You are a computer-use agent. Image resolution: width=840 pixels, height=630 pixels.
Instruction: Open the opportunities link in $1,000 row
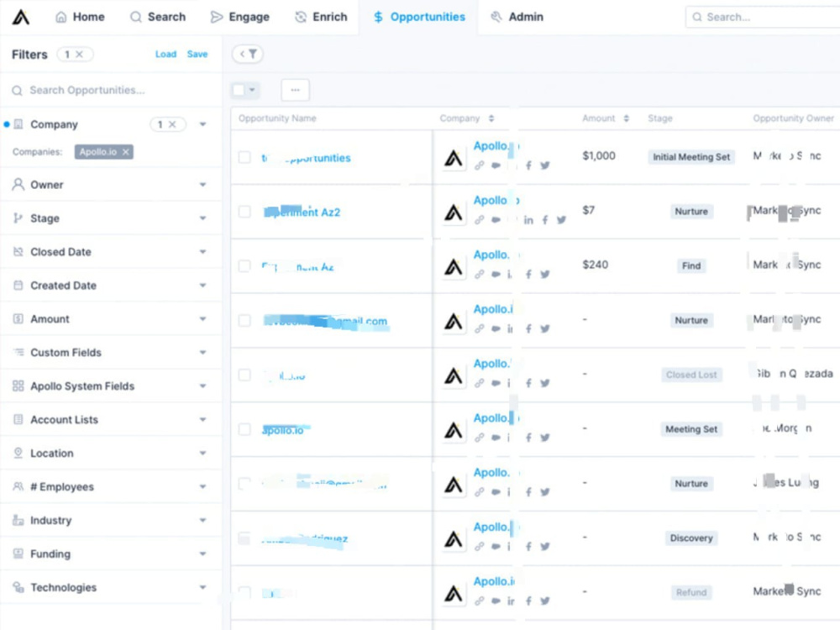306,158
